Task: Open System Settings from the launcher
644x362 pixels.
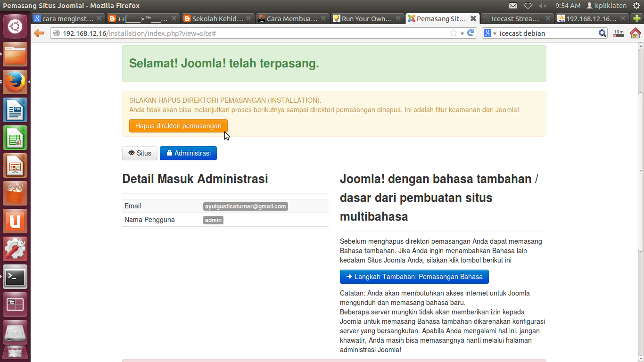Action: [x=15, y=249]
